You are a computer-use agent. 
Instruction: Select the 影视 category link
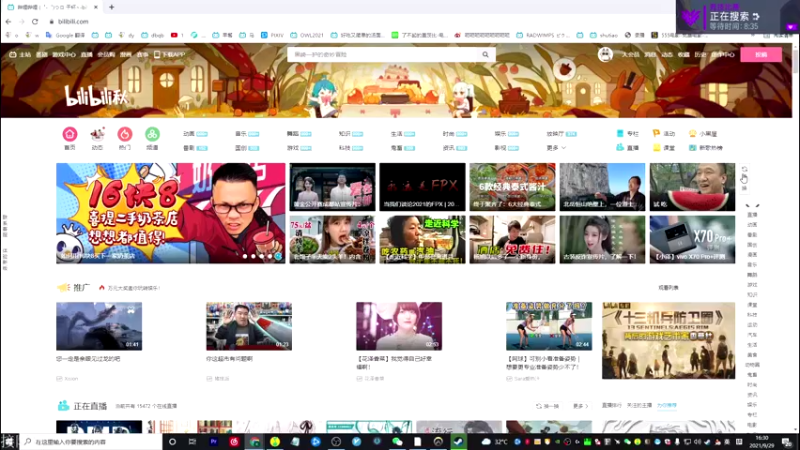[500, 148]
